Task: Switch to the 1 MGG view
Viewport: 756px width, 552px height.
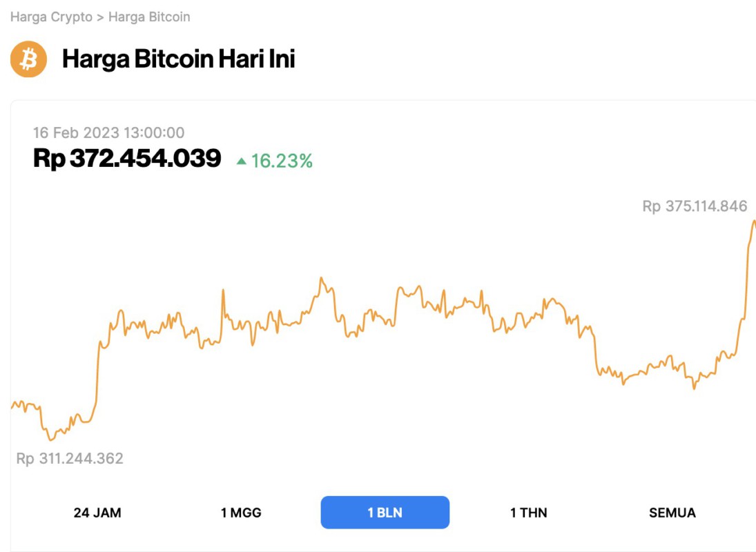Action: [x=241, y=512]
